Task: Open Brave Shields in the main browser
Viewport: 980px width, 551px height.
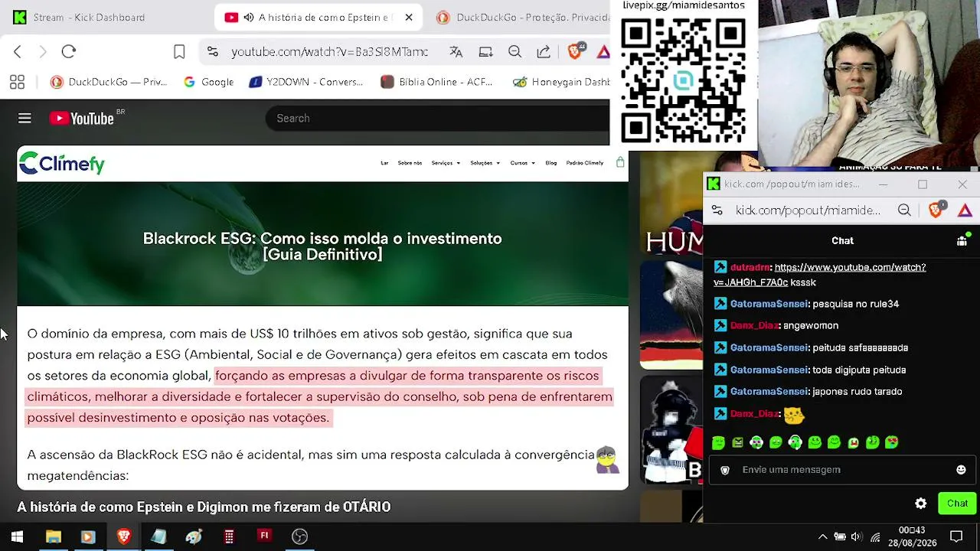Action: [575, 51]
